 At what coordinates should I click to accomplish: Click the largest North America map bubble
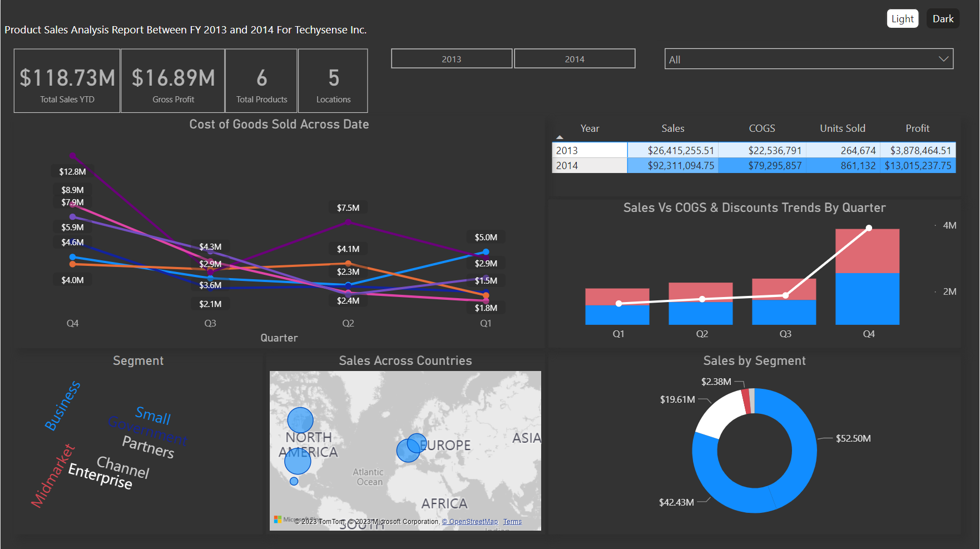pyautogui.click(x=298, y=461)
